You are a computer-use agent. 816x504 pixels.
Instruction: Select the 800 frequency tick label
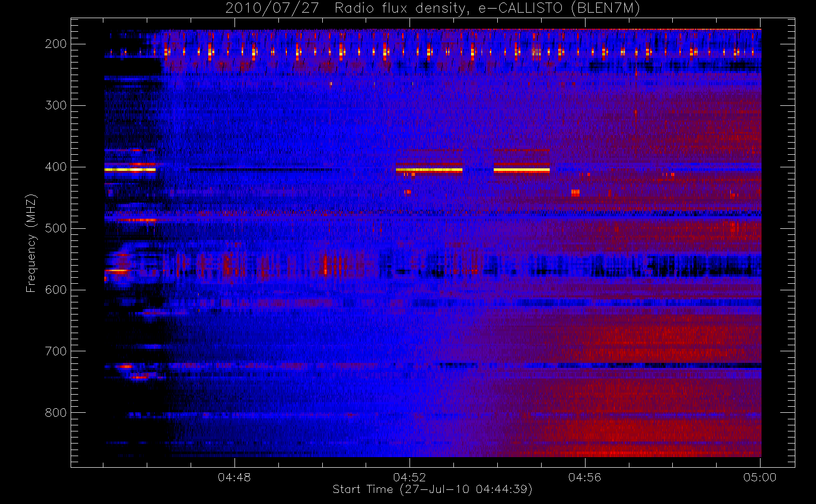click(x=55, y=413)
